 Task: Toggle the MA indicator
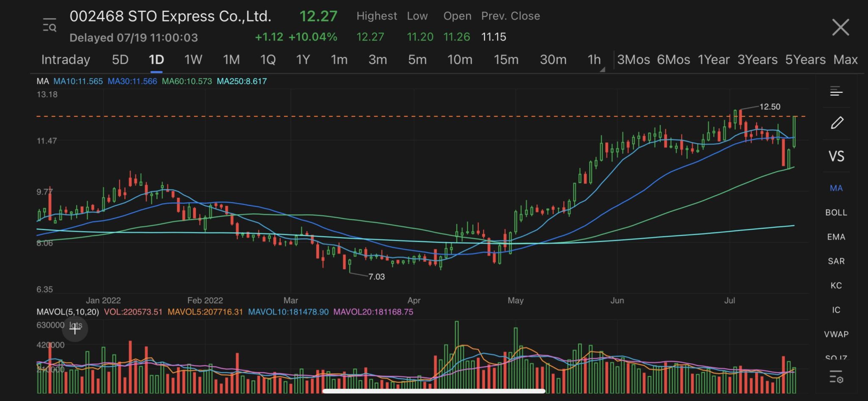point(836,188)
